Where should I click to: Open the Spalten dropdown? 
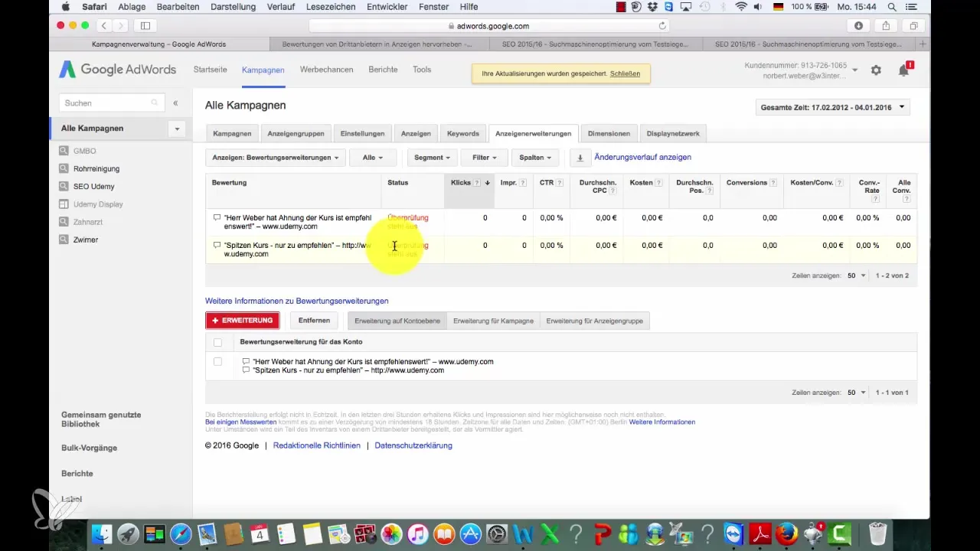tap(535, 158)
